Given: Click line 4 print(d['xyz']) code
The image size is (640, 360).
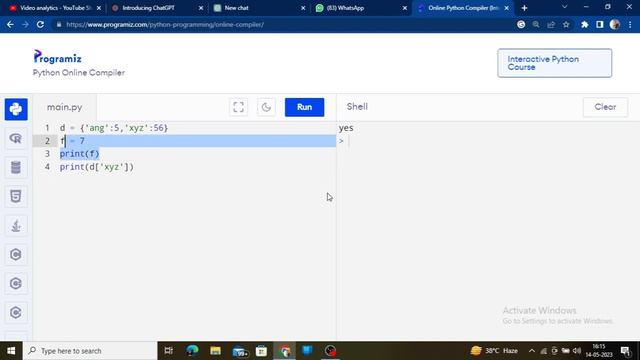Looking at the screenshot, I should (97, 167).
